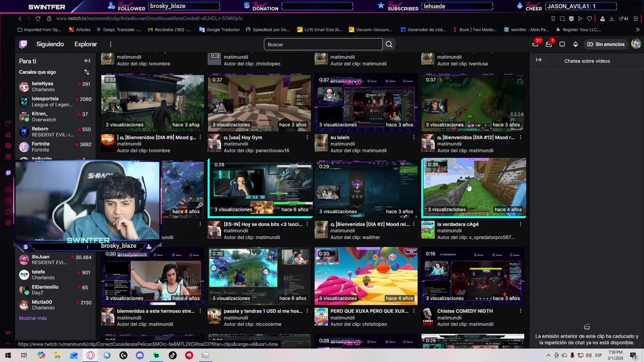Open su lolein clip title
The width and height of the screenshot is (644, 362).
[340, 137]
